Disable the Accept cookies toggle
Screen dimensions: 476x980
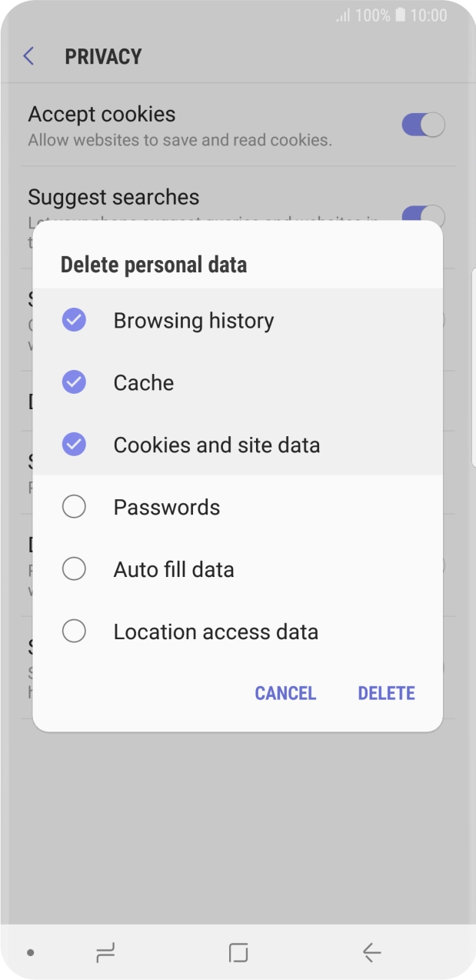(x=421, y=125)
